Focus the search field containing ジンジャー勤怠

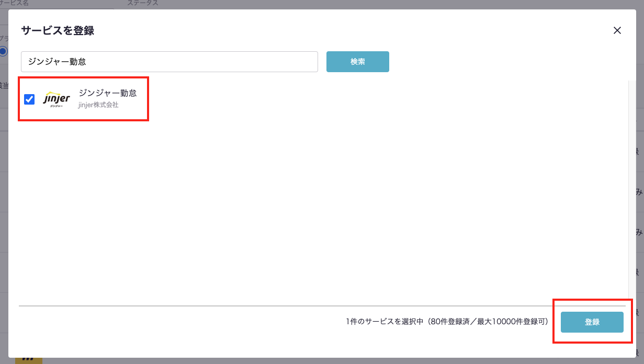click(169, 62)
